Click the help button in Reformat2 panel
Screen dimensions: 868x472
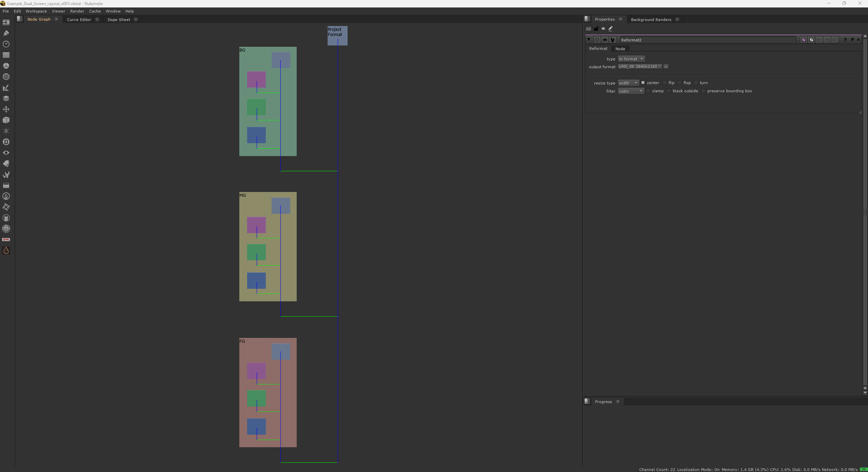845,40
